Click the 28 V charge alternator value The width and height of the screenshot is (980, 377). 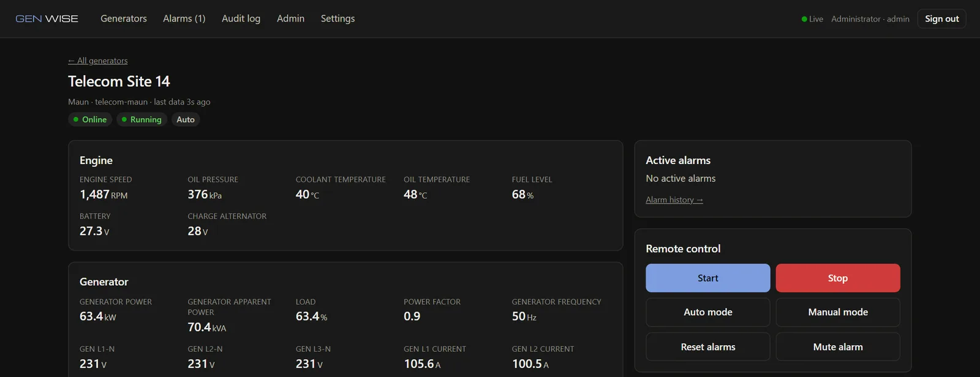pyautogui.click(x=198, y=231)
